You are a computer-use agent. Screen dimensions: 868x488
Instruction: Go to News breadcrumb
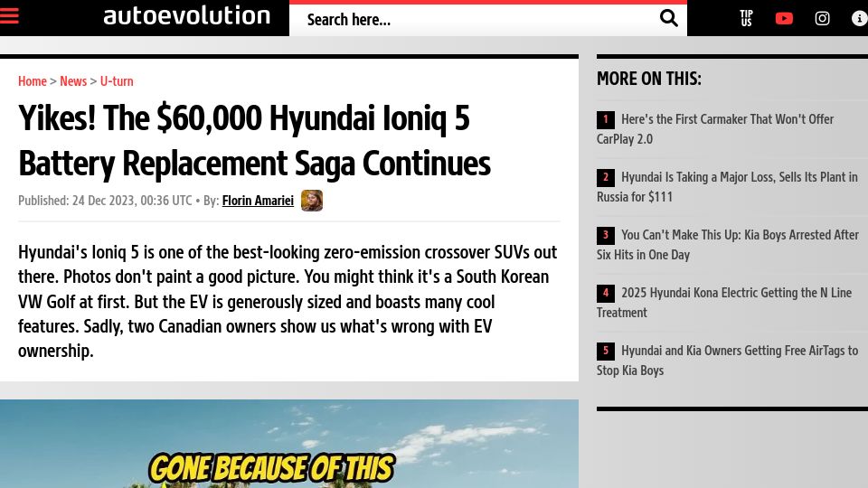(x=73, y=81)
